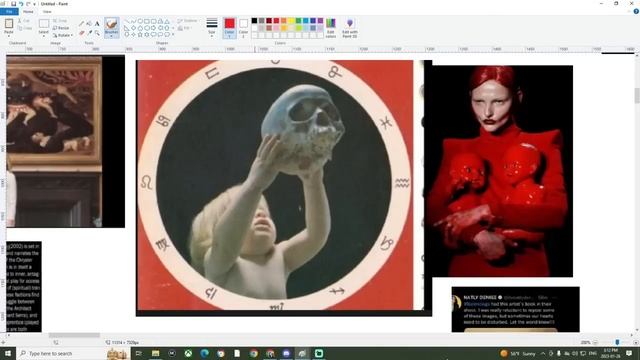Open Xbox app from the taskbar

188,353
